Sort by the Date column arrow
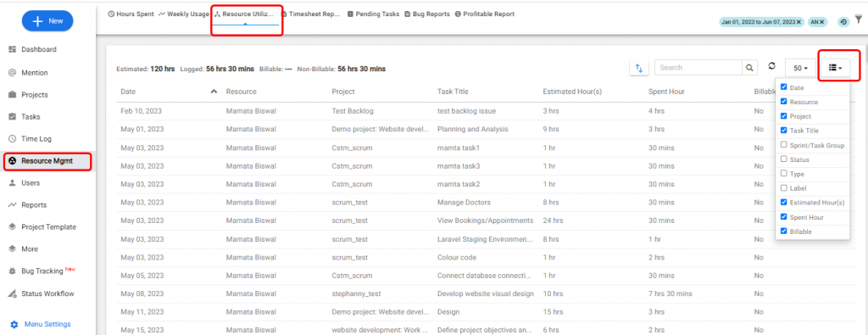 point(214,92)
